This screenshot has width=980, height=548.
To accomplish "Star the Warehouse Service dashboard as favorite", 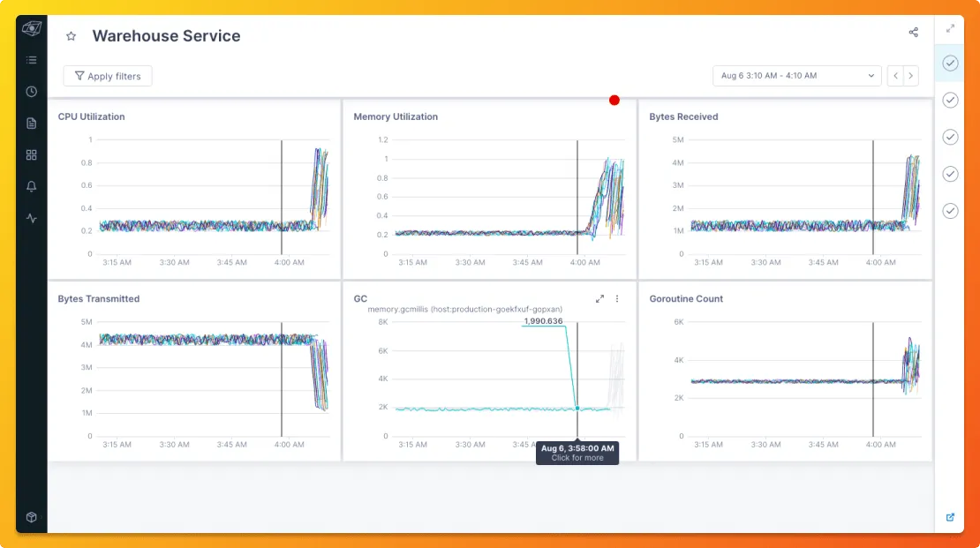I will pos(72,36).
